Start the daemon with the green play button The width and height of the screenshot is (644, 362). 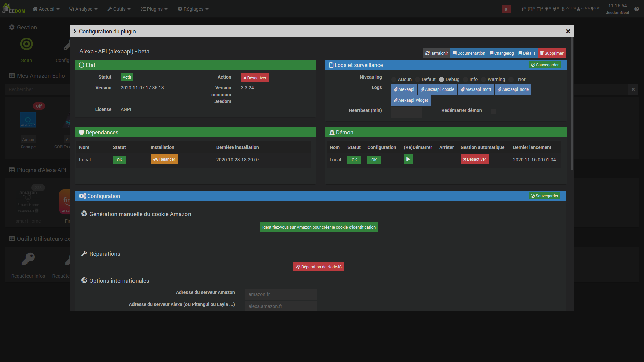408,159
